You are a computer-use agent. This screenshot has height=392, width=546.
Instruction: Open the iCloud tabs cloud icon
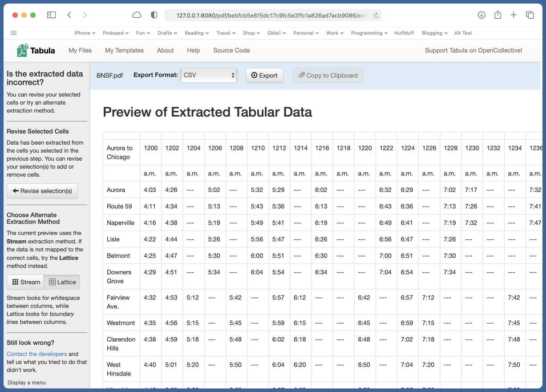coord(137,15)
